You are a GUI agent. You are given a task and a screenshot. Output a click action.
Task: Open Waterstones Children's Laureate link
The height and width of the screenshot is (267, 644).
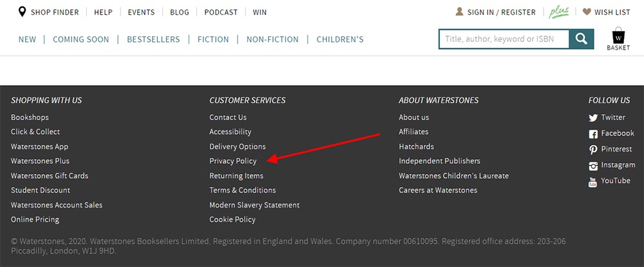(x=454, y=175)
